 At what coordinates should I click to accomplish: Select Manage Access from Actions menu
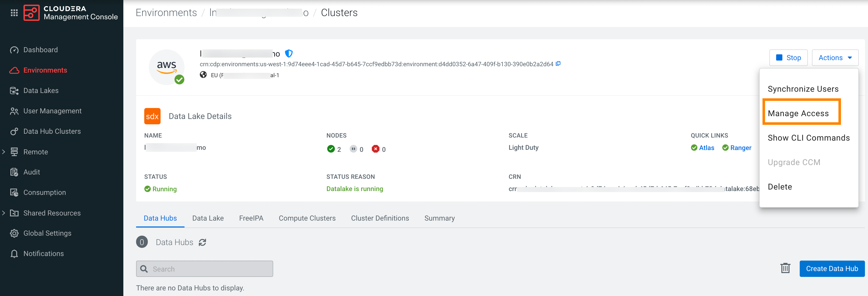pos(798,113)
